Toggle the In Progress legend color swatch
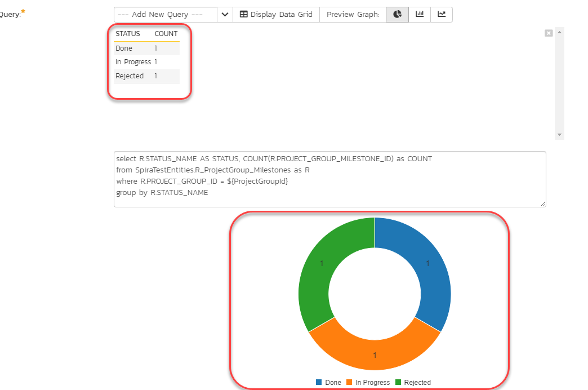This screenshot has width=588, height=390. [x=349, y=382]
